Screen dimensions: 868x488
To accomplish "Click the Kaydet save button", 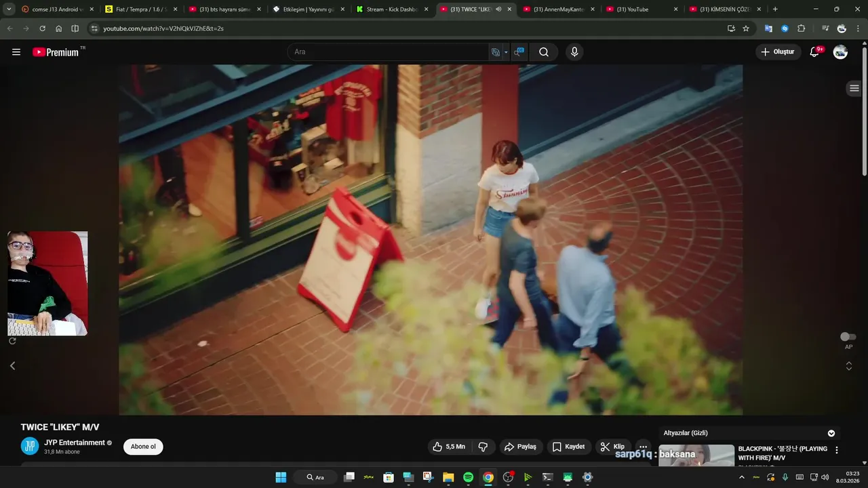I will (x=568, y=447).
